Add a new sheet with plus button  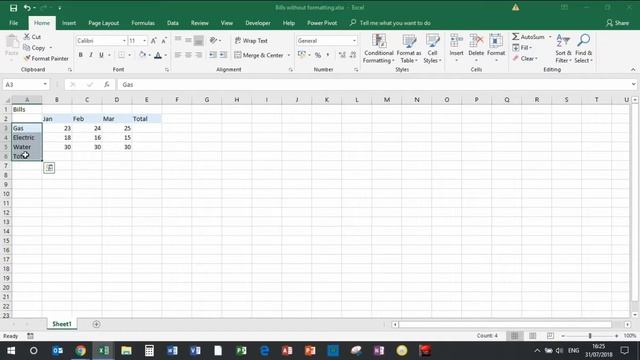96,324
